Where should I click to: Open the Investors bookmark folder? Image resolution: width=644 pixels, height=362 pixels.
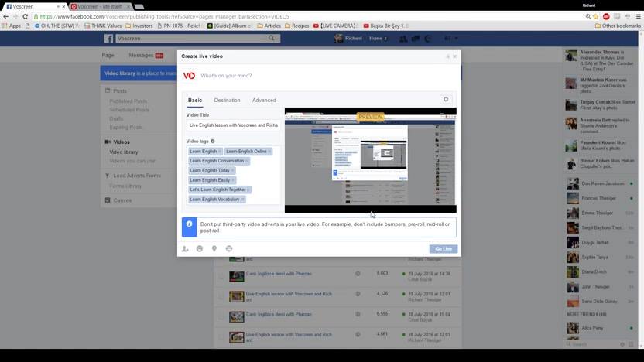pyautogui.click(x=139, y=26)
